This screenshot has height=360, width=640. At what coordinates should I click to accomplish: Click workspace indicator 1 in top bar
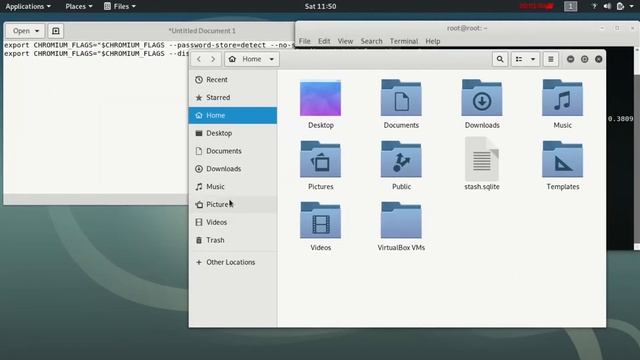(x=571, y=6)
